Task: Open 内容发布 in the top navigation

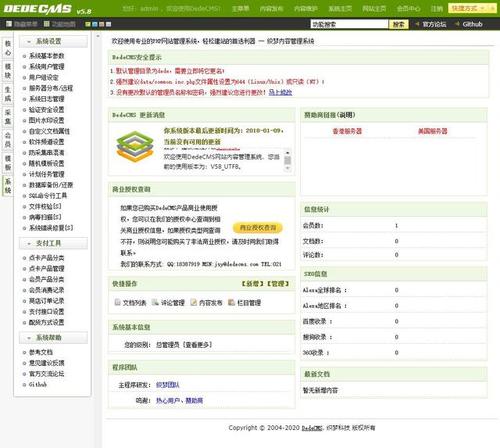Action: pos(272,9)
